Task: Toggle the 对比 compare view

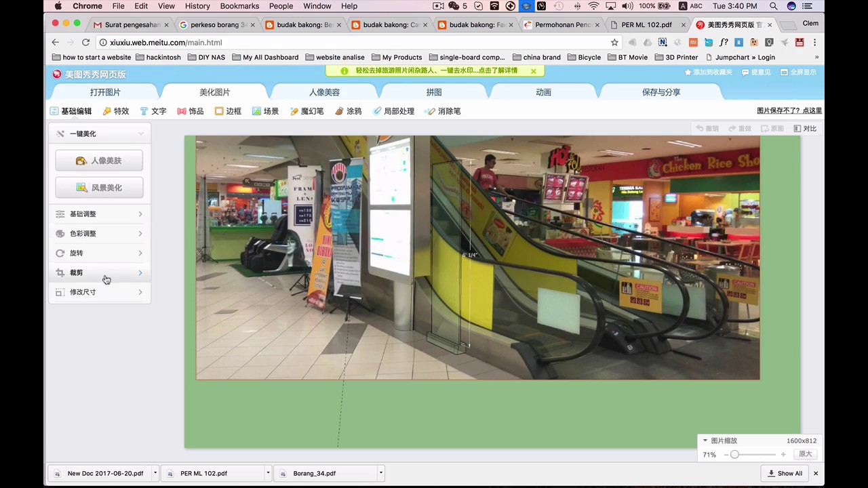Action: pyautogui.click(x=805, y=129)
